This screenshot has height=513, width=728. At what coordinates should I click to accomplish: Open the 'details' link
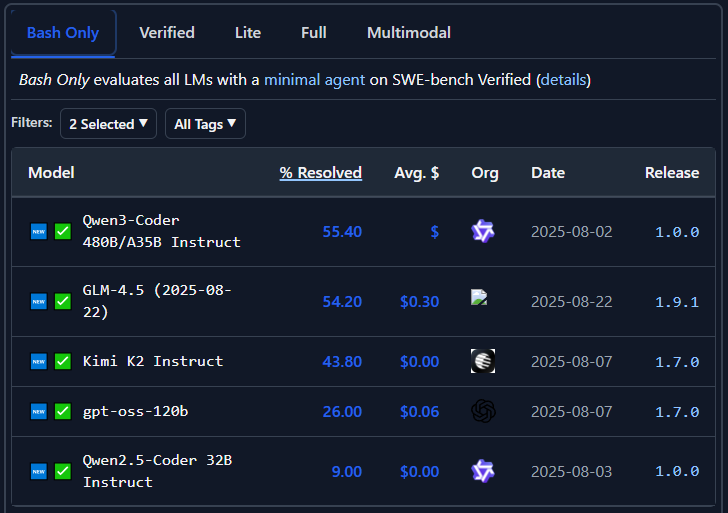point(563,80)
